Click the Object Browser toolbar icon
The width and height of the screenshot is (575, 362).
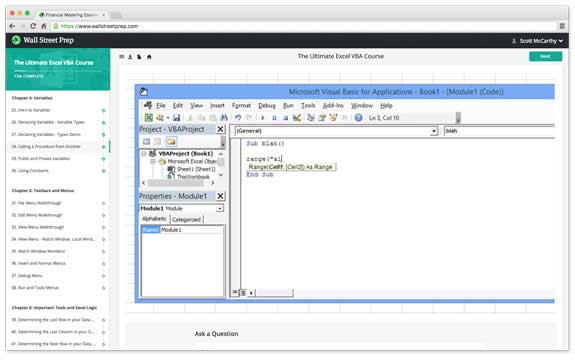333,118
